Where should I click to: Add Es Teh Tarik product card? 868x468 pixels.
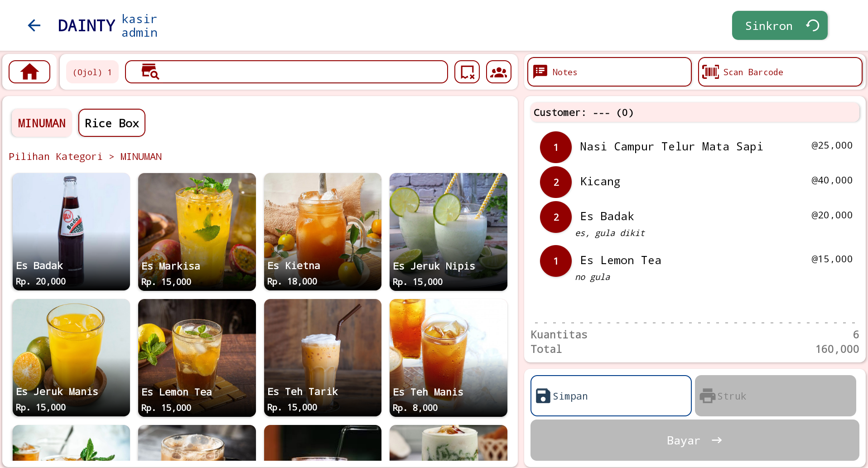(323, 357)
